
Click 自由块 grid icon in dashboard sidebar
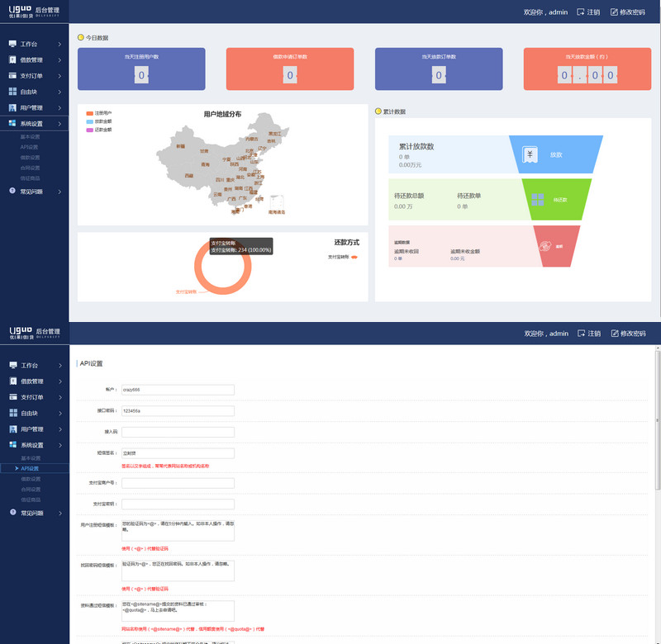click(x=12, y=92)
